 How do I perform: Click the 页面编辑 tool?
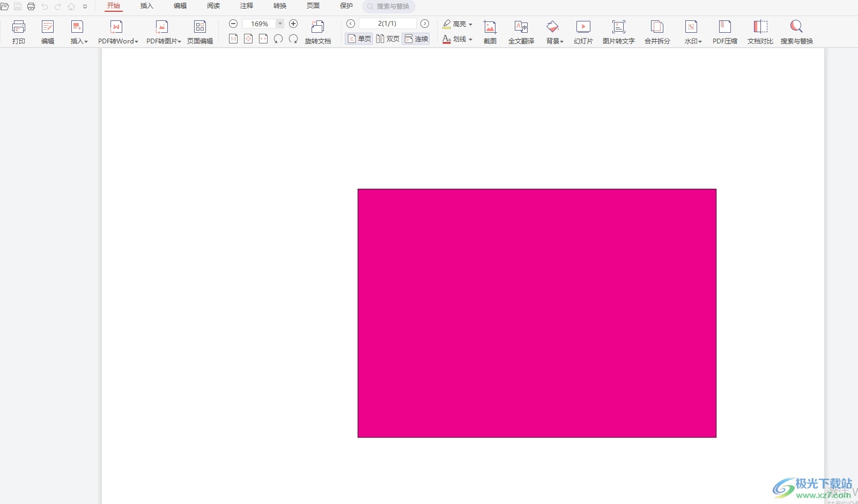pyautogui.click(x=200, y=32)
